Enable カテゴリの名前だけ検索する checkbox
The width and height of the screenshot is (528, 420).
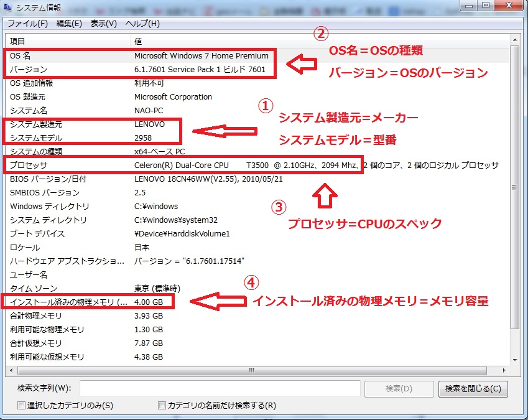[162, 406]
